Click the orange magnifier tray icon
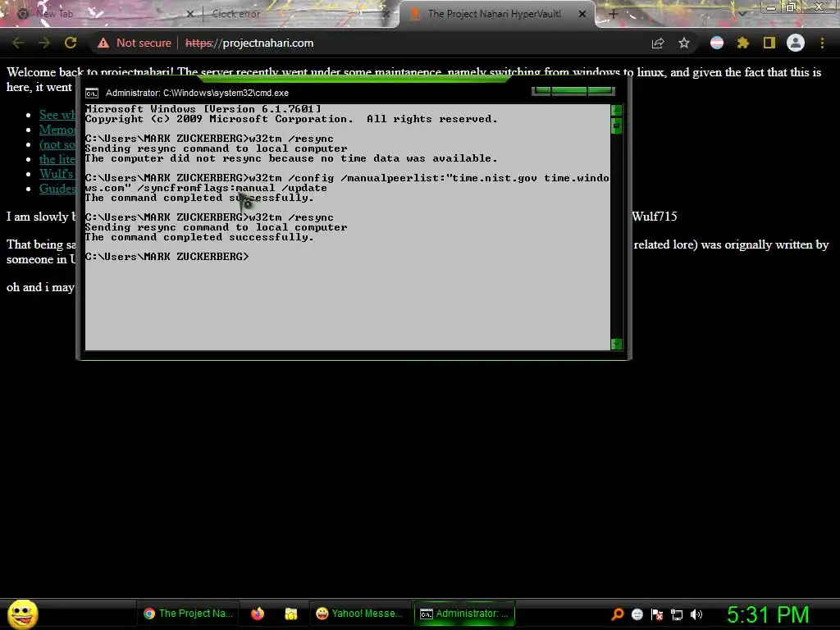The image size is (840, 630). (x=618, y=614)
